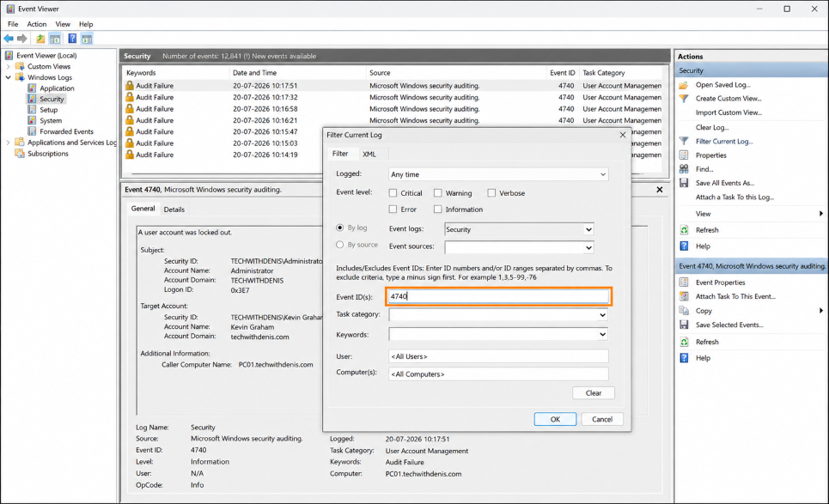Click Attach Task To This Event icon
Image resolution: width=829 pixels, height=504 pixels.
coord(684,296)
